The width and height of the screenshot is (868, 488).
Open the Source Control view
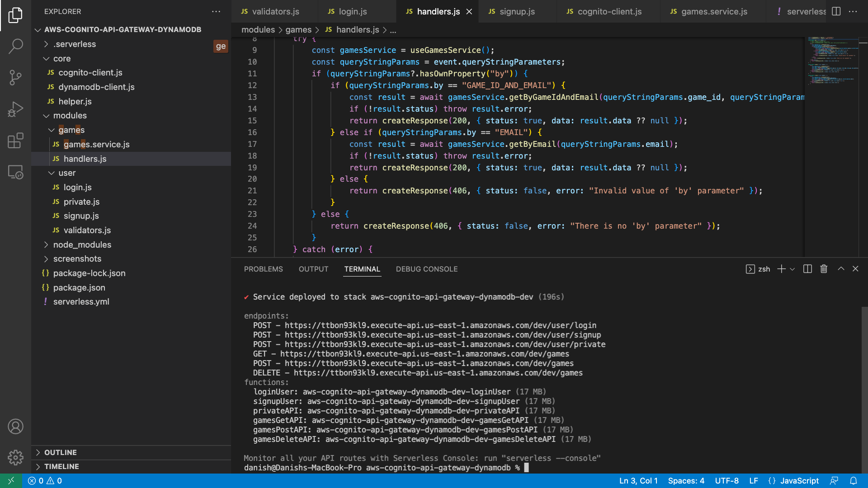click(x=15, y=77)
